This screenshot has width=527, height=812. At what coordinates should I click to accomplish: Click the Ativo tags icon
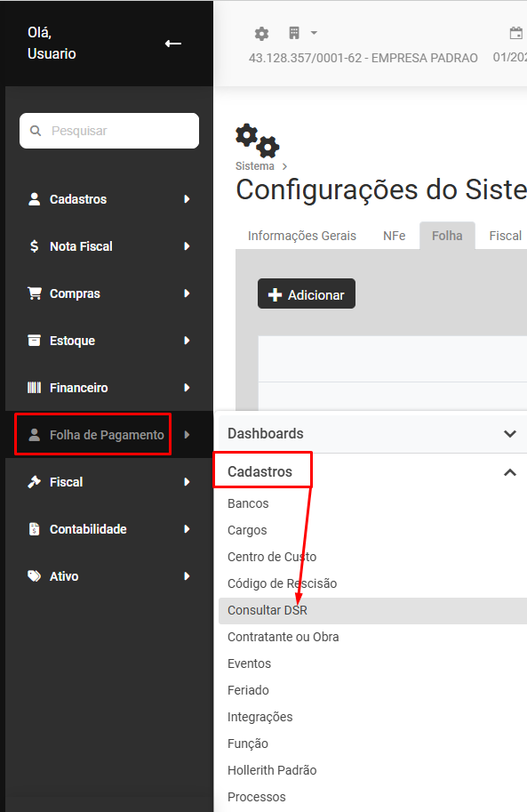pos(34,575)
